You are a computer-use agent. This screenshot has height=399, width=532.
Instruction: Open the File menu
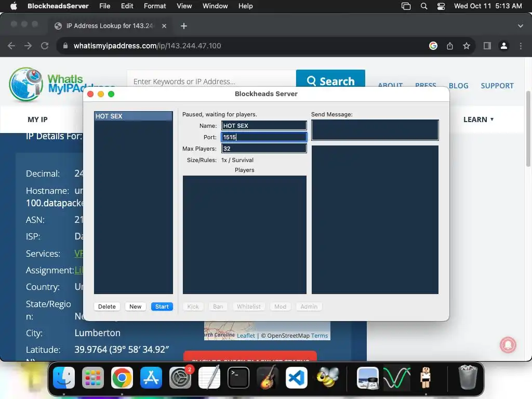point(104,6)
